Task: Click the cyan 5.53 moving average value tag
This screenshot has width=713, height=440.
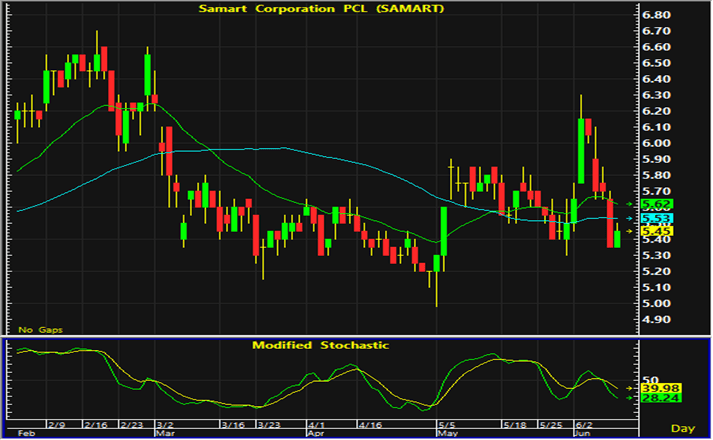Action: tap(657, 219)
